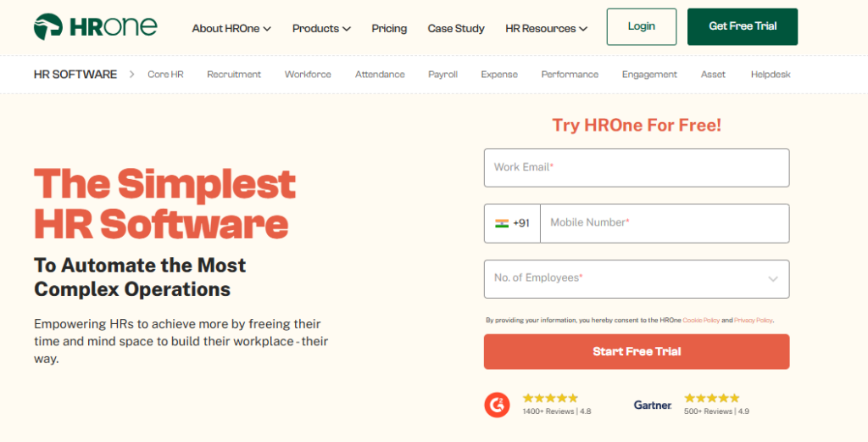Open the Cookie Policy link
The width and height of the screenshot is (868, 442).
coord(701,320)
